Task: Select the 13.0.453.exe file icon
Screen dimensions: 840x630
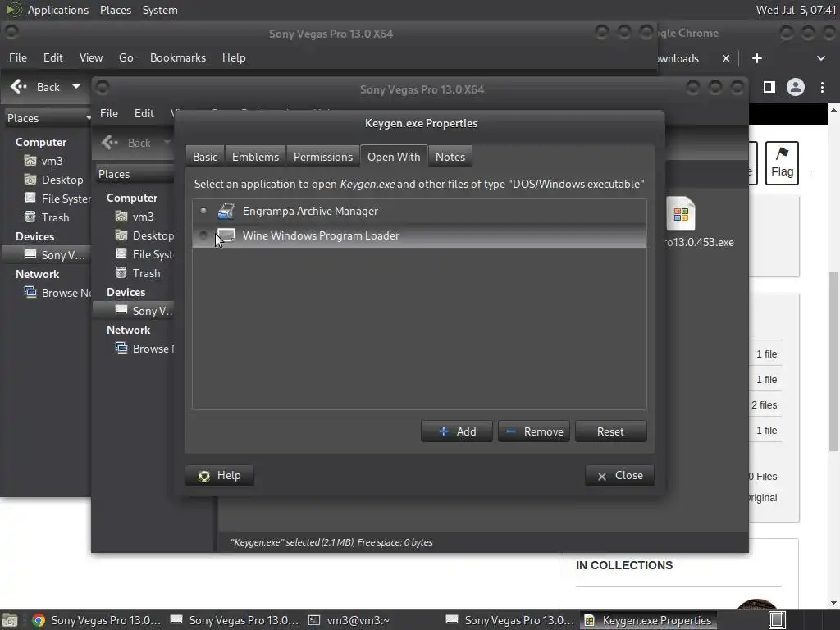Action: pyautogui.click(x=681, y=214)
